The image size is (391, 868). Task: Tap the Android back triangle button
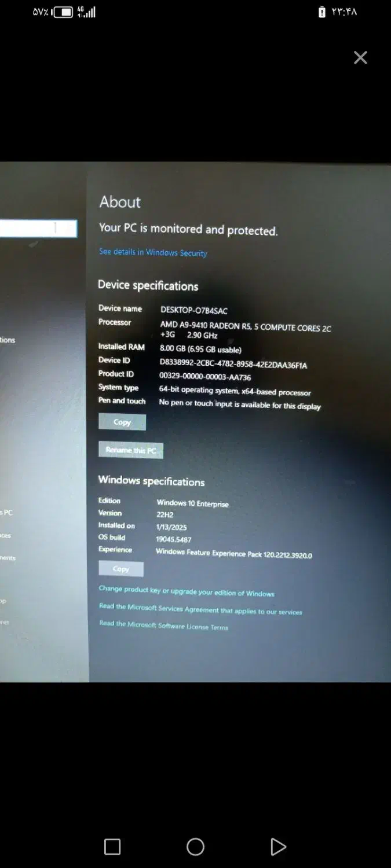click(278, 847)
